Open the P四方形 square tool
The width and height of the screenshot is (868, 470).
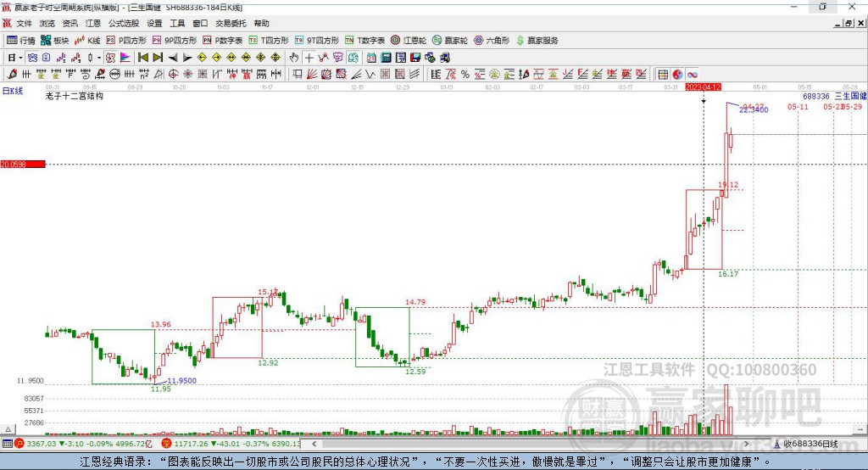pyautogui.click(x=126, y=41)
